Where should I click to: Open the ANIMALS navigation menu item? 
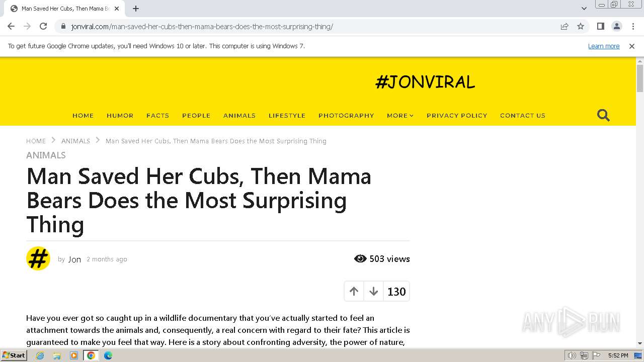(x=239, y=116)
